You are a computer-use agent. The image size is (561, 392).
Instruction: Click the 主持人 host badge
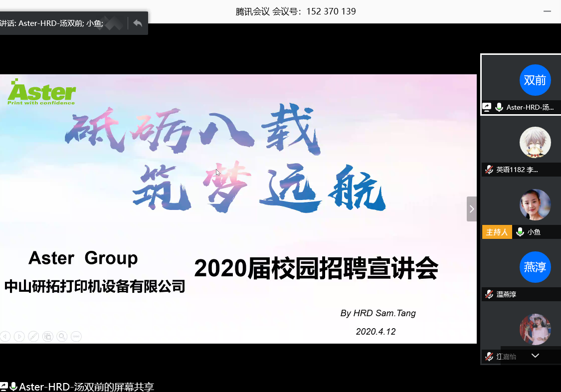[x=497, y=232]
